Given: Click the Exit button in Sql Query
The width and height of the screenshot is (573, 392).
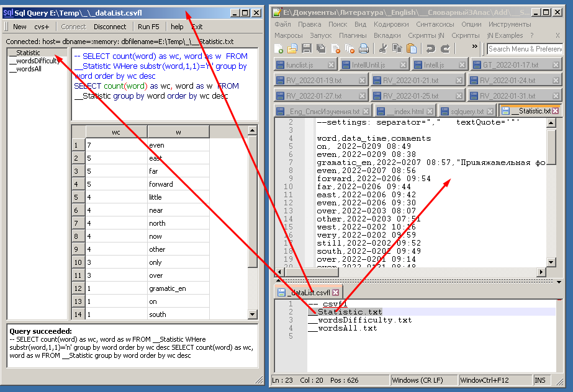Looking at the screenshot, I should tap(197, 27).
